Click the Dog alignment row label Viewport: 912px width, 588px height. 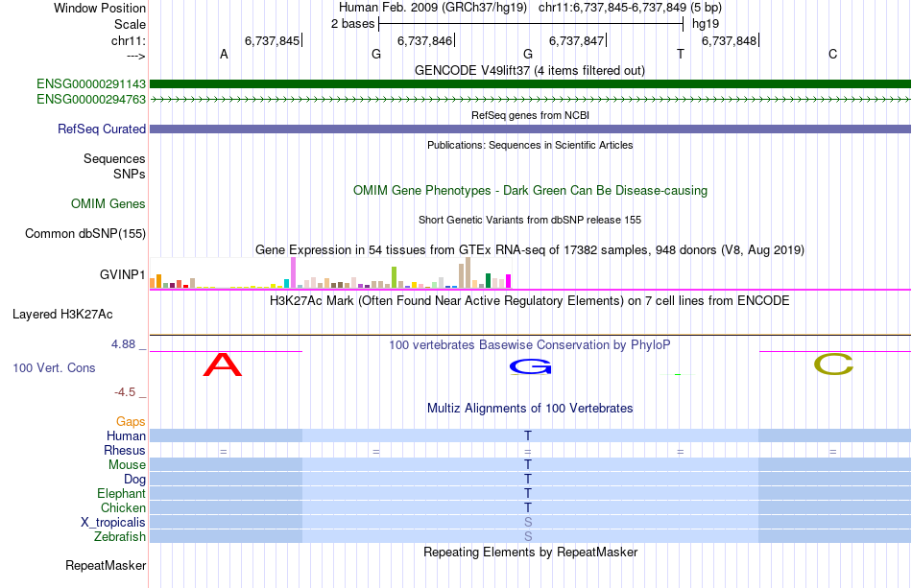pyautogui.click(x=134, y=480)
